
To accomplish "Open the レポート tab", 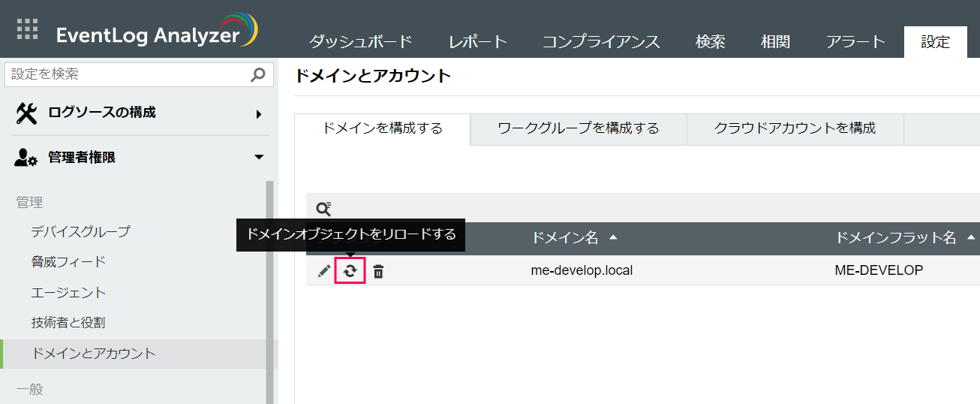I will point(478,42).
